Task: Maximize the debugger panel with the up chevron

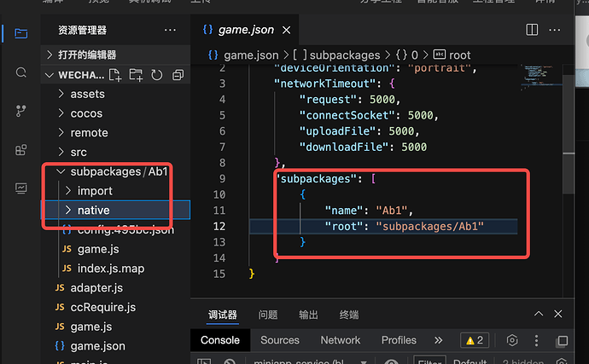Action: click(539, 314)
